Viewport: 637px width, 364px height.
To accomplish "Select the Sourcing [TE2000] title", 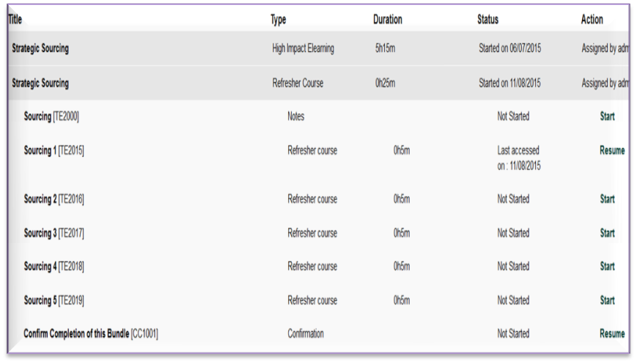I will (51, 116).
